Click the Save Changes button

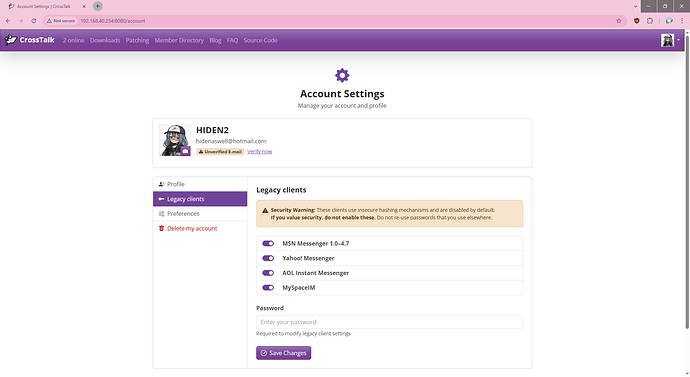tap(283, 353)
